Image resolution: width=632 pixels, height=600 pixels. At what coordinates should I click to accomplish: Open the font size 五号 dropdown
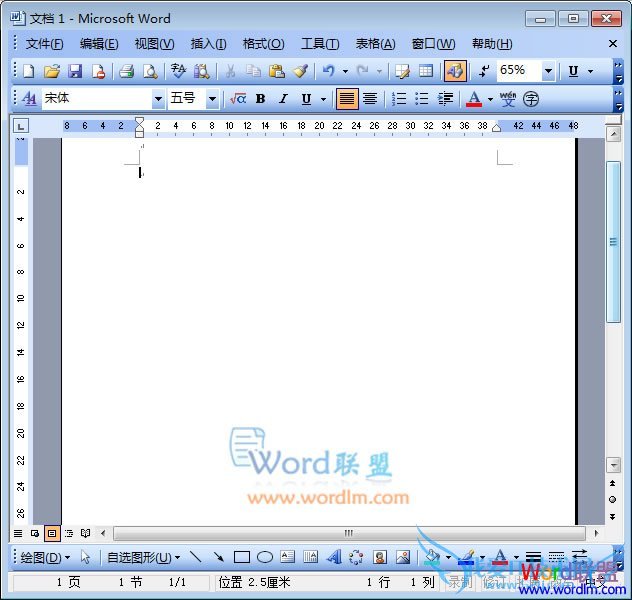212,99
